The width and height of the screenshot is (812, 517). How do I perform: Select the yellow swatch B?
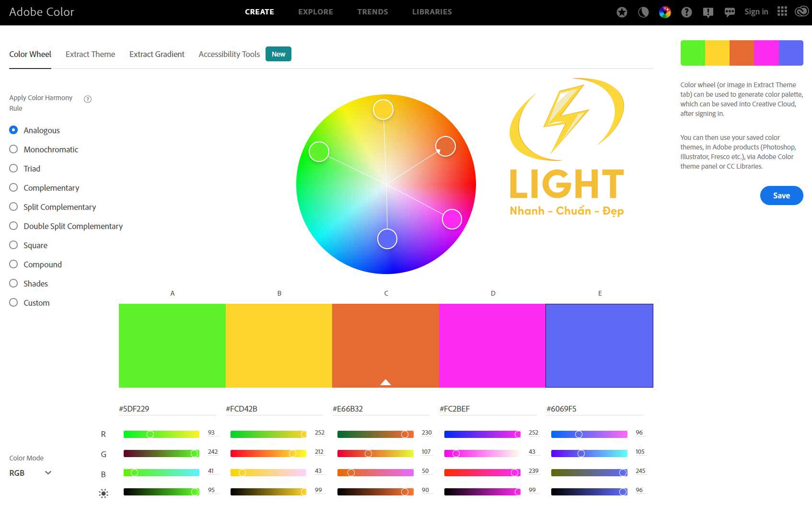pyautogui.click(x=279, y=345)
